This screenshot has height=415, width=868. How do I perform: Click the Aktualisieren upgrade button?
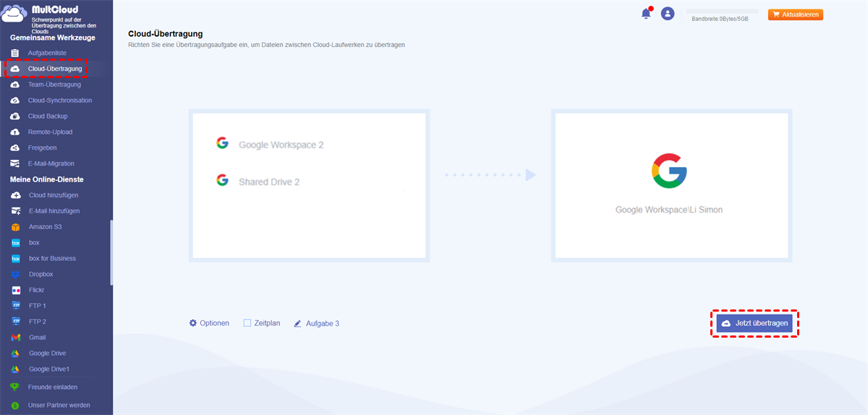(x=796, y=14)
